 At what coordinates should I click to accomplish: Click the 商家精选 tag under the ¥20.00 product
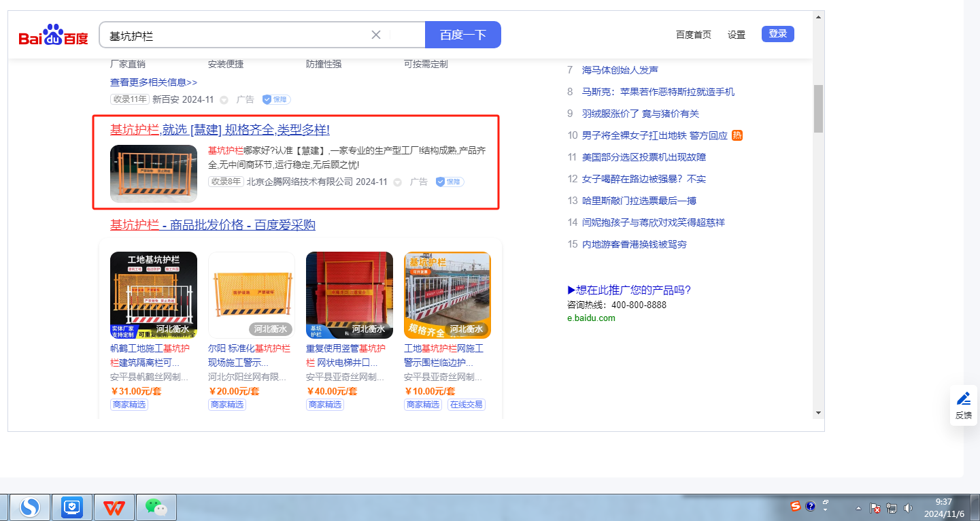pyautogui.click(x=227, y=405)
